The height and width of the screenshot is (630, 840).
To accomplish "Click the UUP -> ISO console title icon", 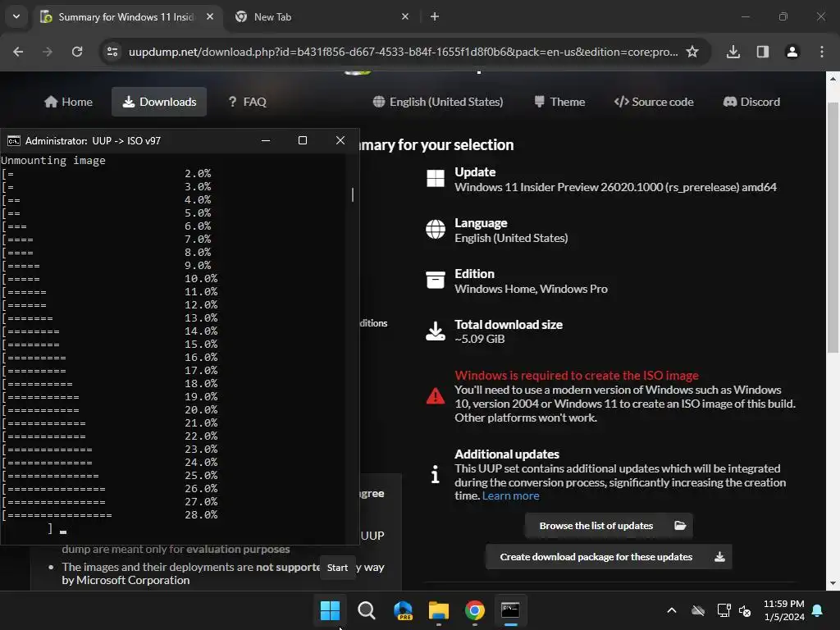I will click(x=13, y=141).
